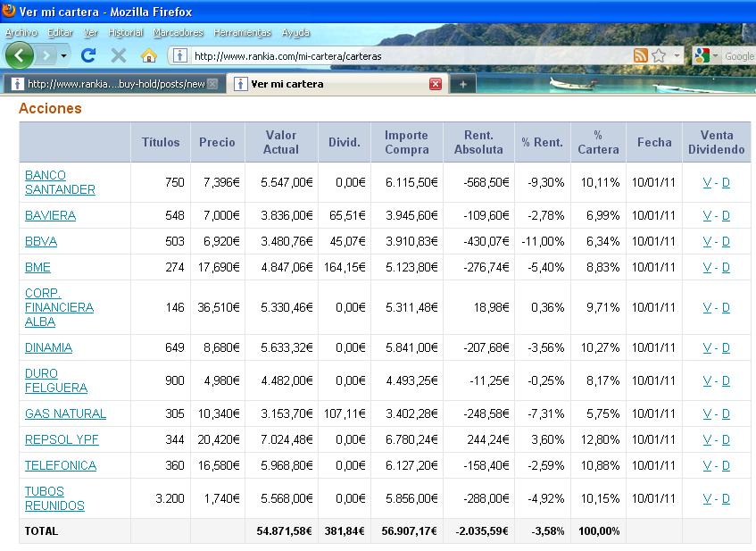Bookmark this page with the star icon

[659, 55]
